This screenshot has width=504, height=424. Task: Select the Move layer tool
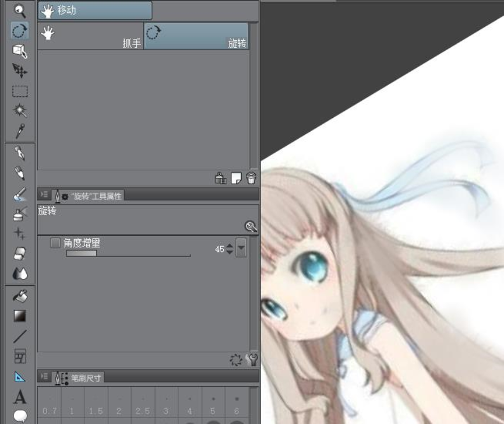click(x=20, y=71)
